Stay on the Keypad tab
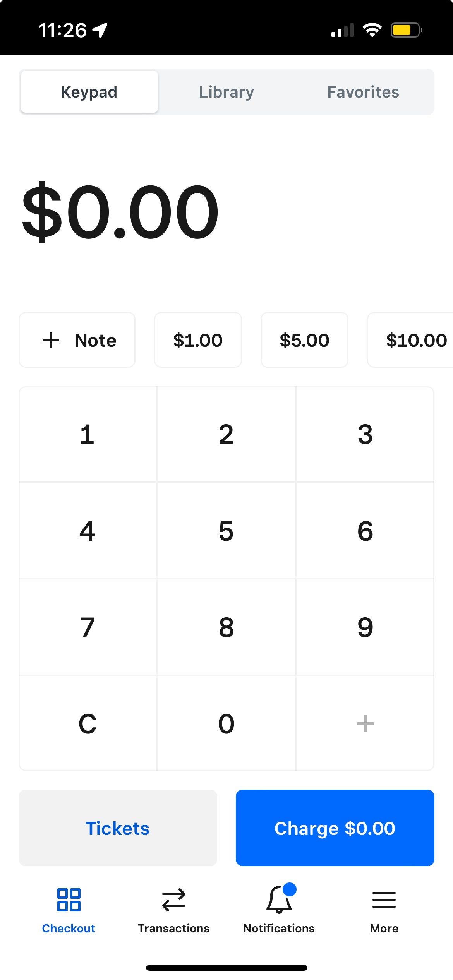Viewport: 453px width, 980px height. pyautogui.click(x=89, y=92)
